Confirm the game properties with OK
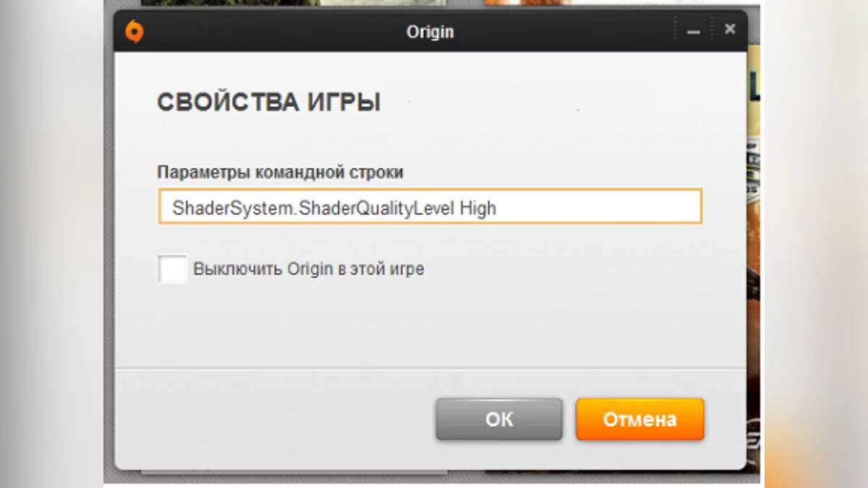 point(499,419)
